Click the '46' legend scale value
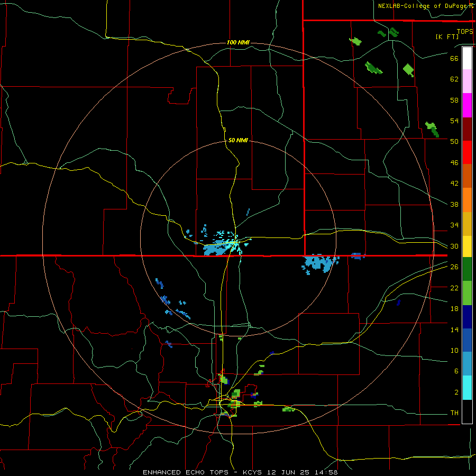Image resolution: width=476 pixels, height=476 pixels. (454, 163)
